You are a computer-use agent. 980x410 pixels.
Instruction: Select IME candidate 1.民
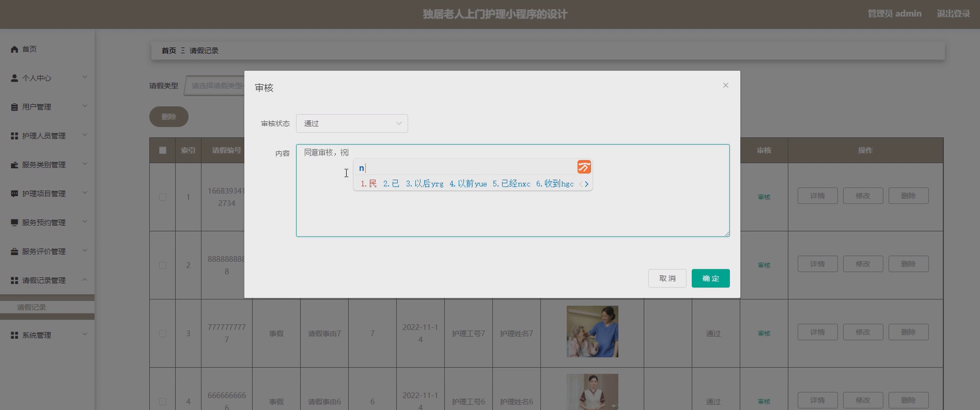point(369,184)
